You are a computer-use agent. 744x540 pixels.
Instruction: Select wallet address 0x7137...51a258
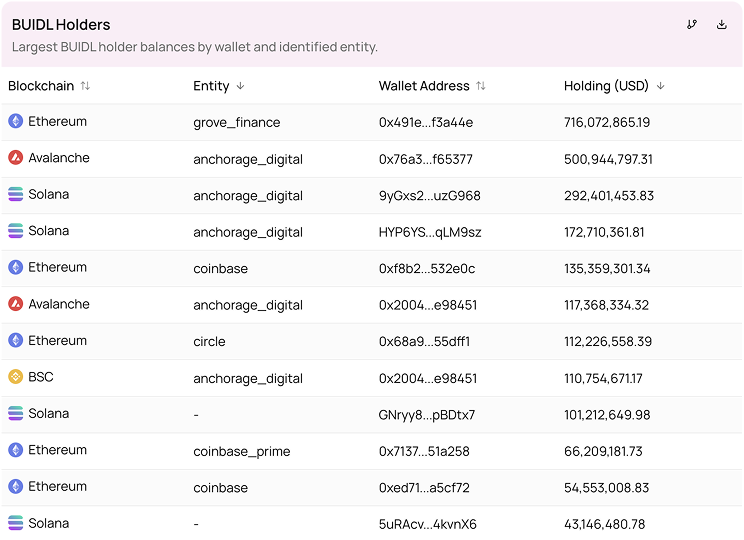424,451
